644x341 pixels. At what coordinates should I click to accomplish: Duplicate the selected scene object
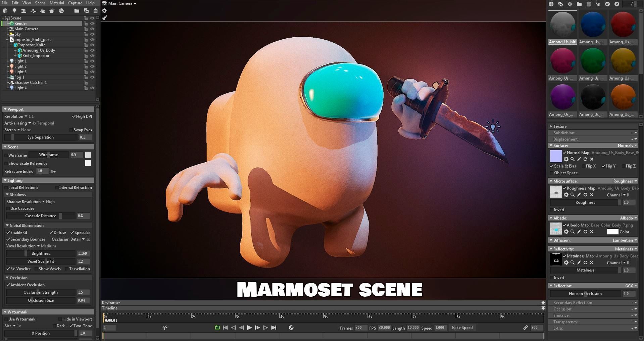pos(86,11)
